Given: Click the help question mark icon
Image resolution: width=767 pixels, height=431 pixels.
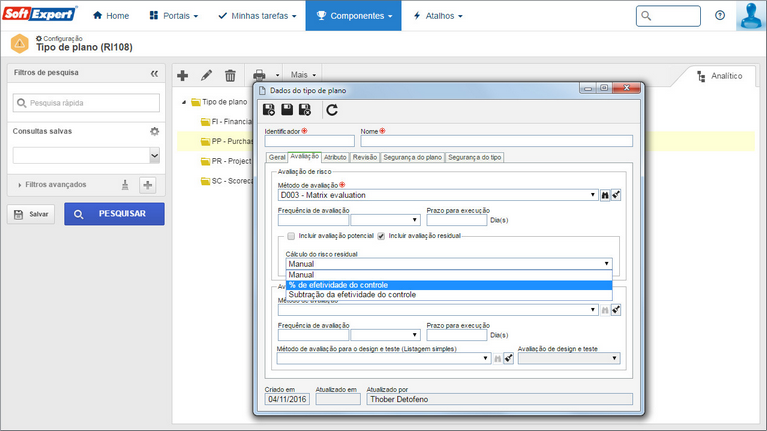Looking at the screenshot, I should click(720, 16).
